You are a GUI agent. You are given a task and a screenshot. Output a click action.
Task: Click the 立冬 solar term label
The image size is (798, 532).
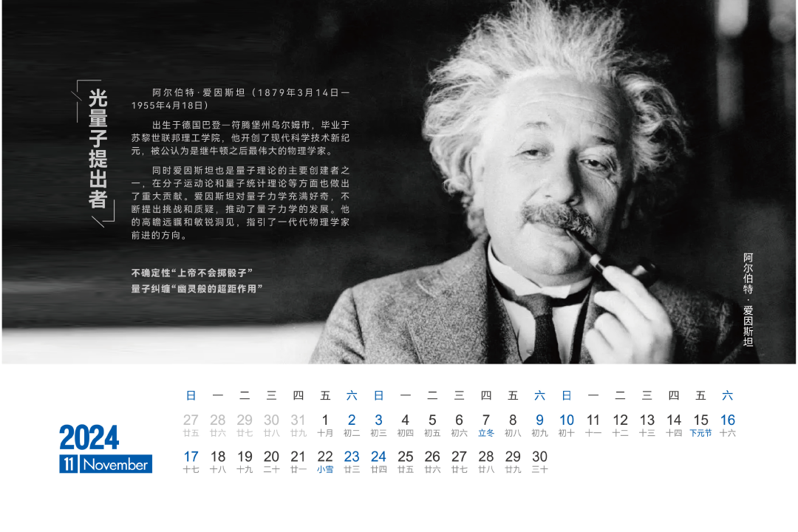(486, 433)
